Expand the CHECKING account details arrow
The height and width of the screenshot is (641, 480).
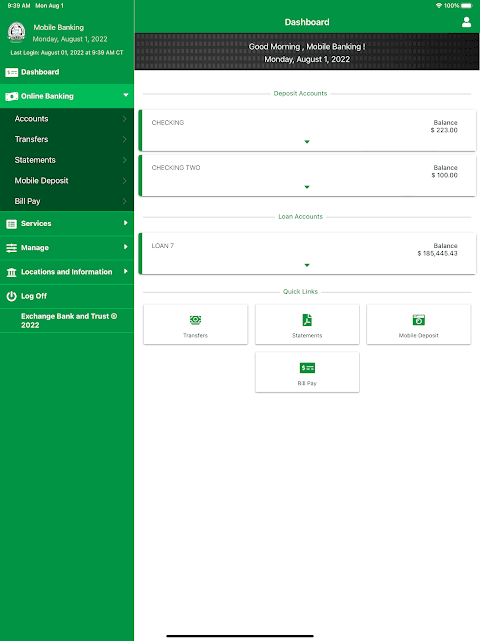click(x=307, y=142)
